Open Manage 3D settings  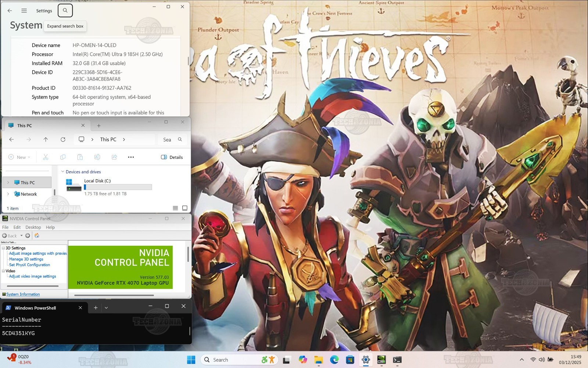click(x=26, y=259)
